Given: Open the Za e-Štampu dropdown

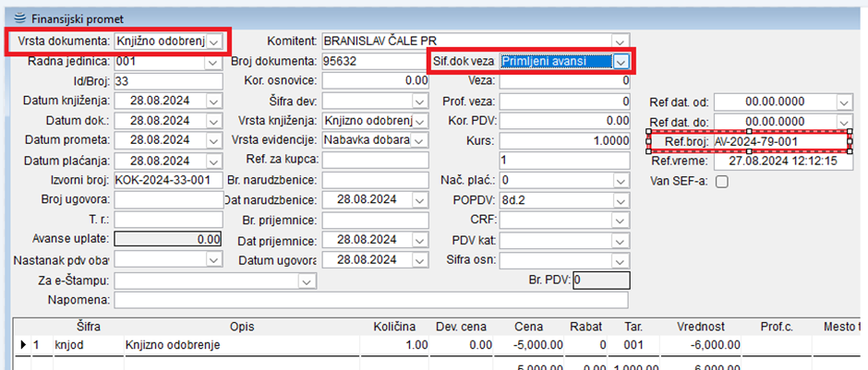Looking at the screenshot, I should [x=307, y=280].
